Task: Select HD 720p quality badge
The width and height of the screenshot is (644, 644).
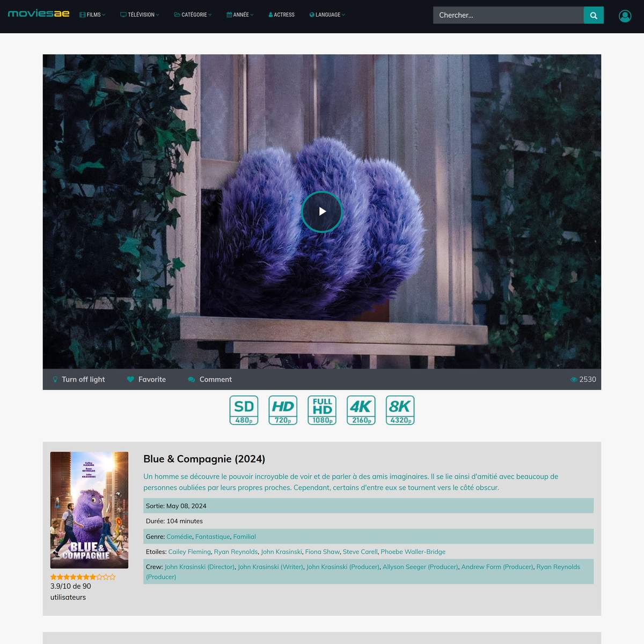Action: tap(283, 410)
